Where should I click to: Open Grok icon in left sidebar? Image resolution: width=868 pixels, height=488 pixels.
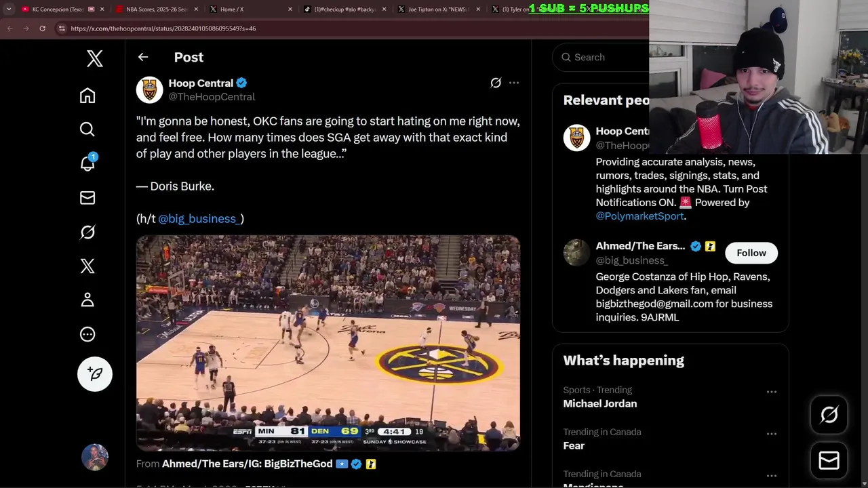click(87, 232)
